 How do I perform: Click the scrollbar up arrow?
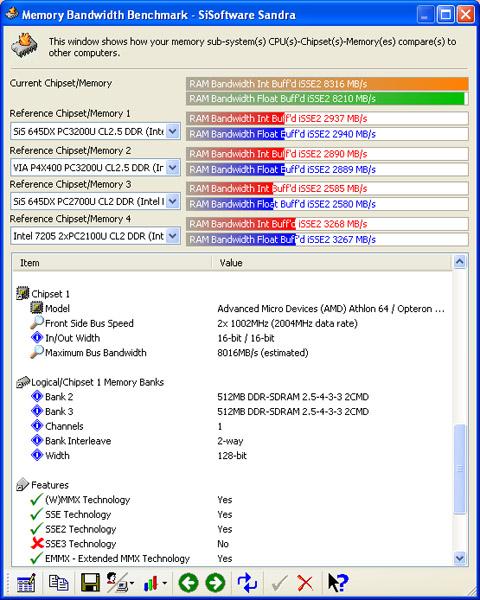[x=459, y=261]
